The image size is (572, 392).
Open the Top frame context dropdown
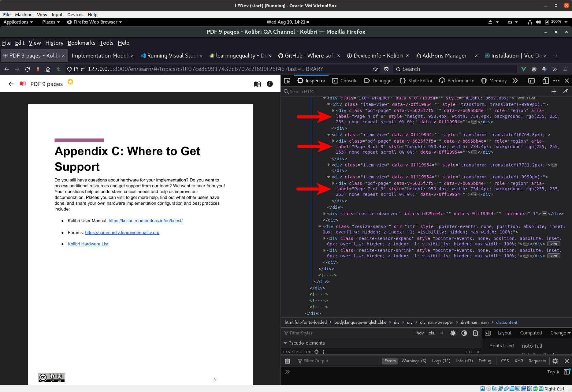[552, 372]
